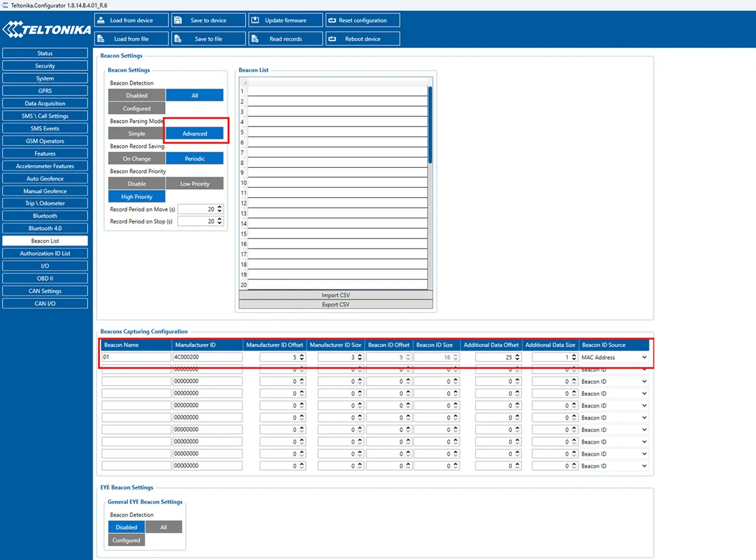Click the Teltonika logo
The width and height of the screenshot is (756, 560).
tap(46, 29)
